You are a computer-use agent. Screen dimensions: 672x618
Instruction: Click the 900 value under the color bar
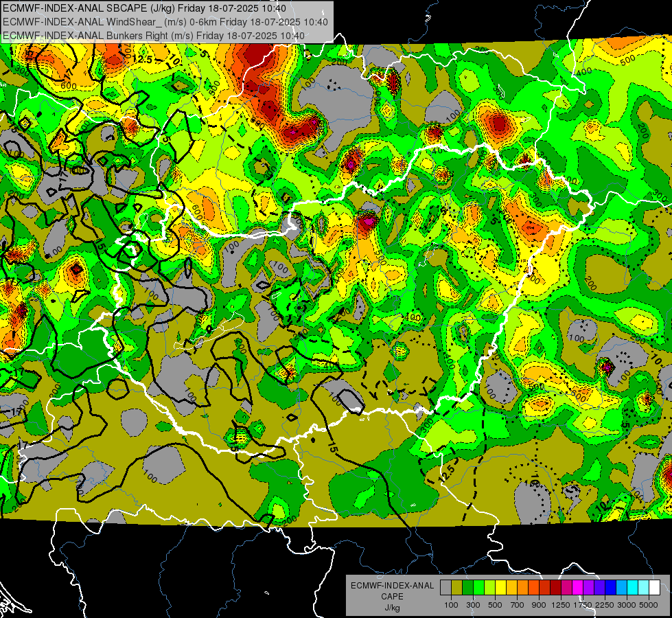pos(539,605)
